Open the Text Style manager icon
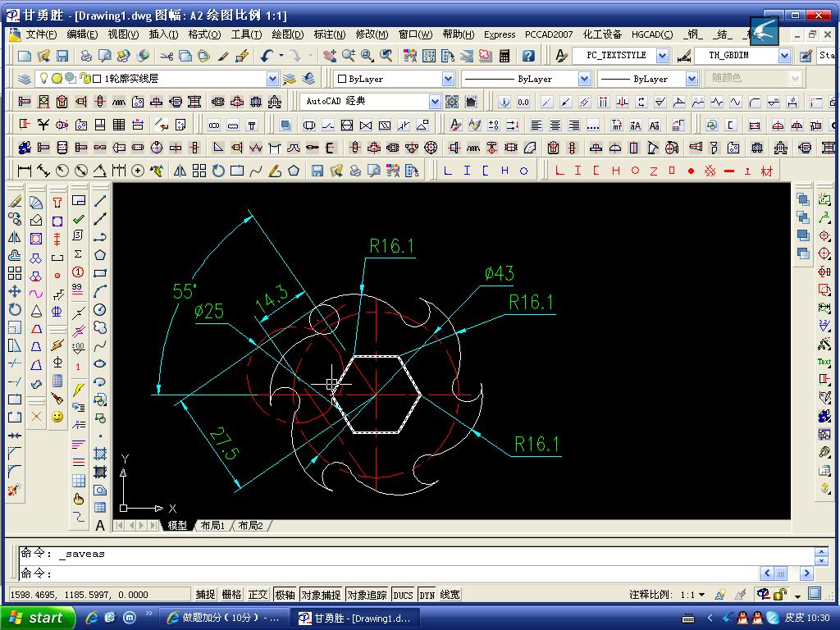Image resolution: width=840 pixels, height=630 pixels. coord(561,55)
